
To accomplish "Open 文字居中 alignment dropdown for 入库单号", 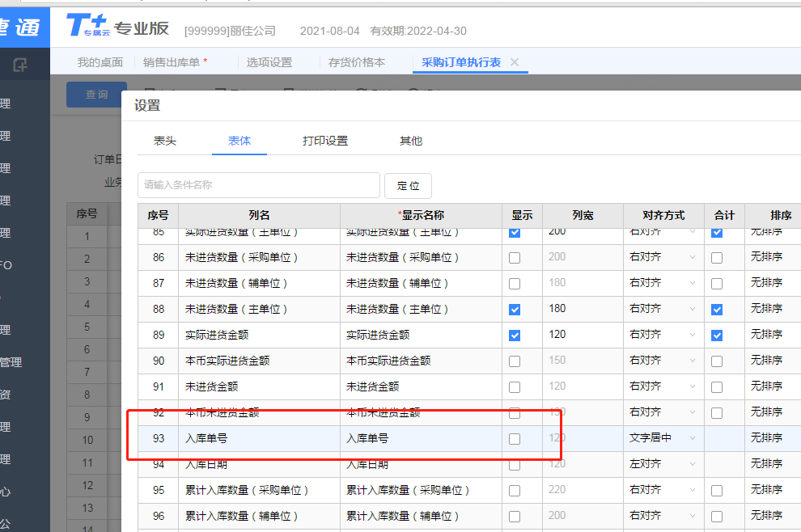I will point(663,438).
